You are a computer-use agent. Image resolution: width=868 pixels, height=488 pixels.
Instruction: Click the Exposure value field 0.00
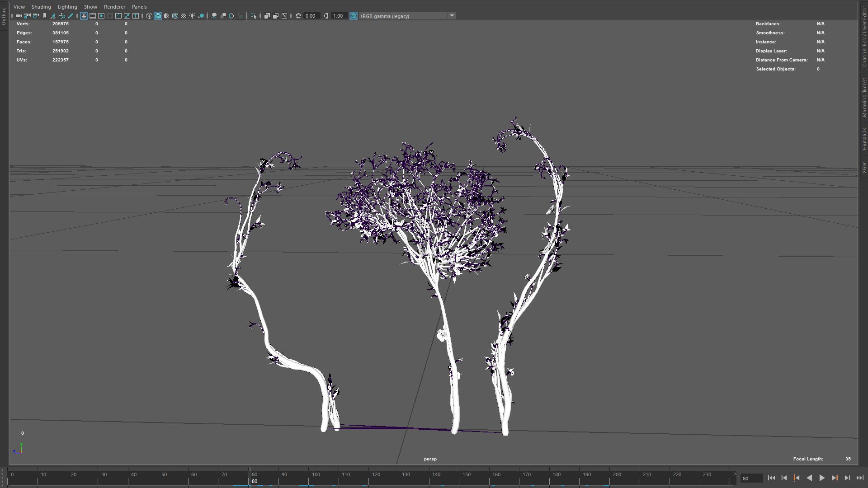coord(311,16)
